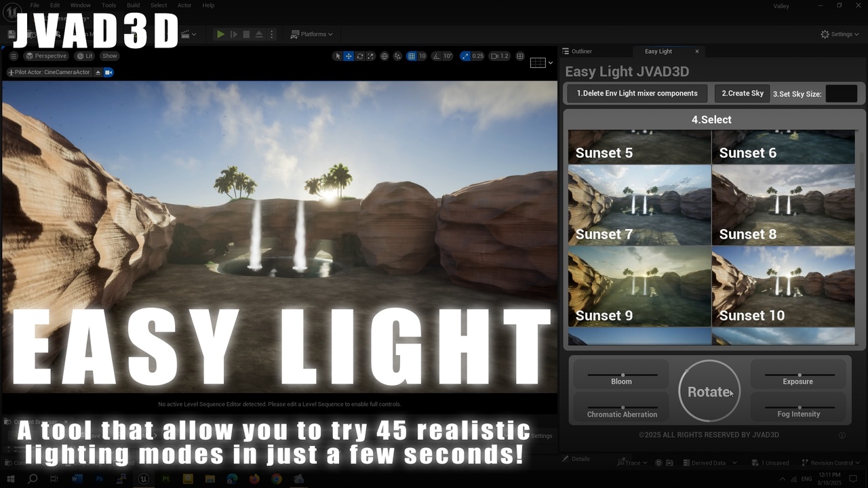Open the viewport hamburger options menu
The width and height of the screenshot is (868, 488).
click(14, 56)
